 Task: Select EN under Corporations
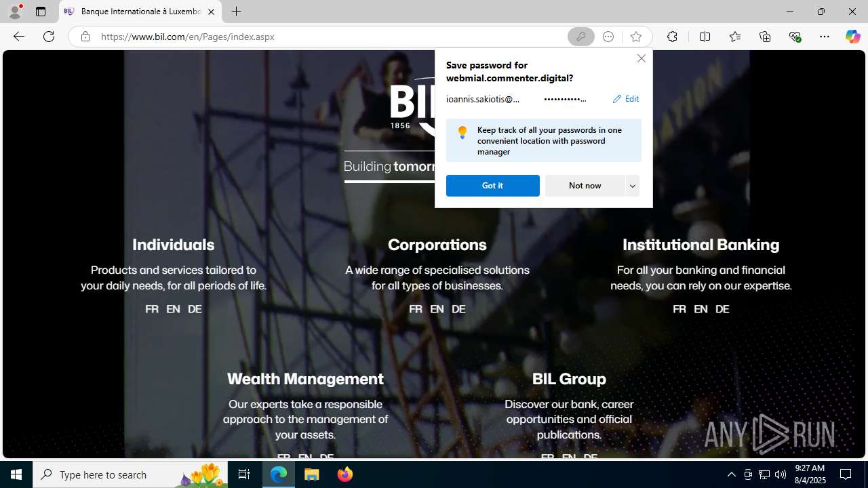tap(437, 309)
